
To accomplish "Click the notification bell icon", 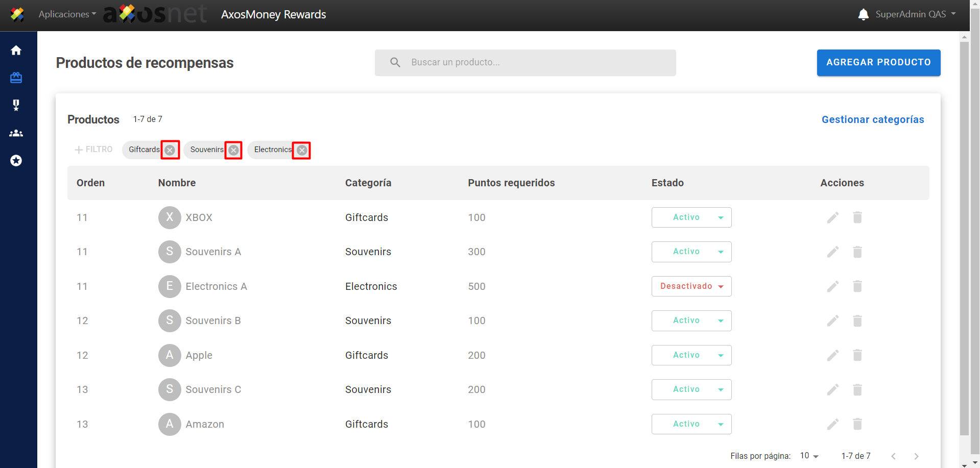I will (x=863, y=14).
